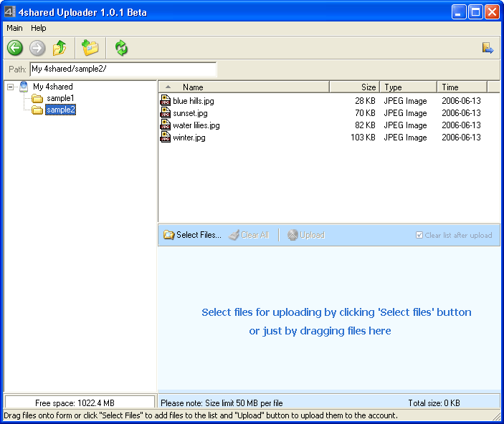Click the Total size: 0 KB status
504x424 pixels.
[434, 403]
